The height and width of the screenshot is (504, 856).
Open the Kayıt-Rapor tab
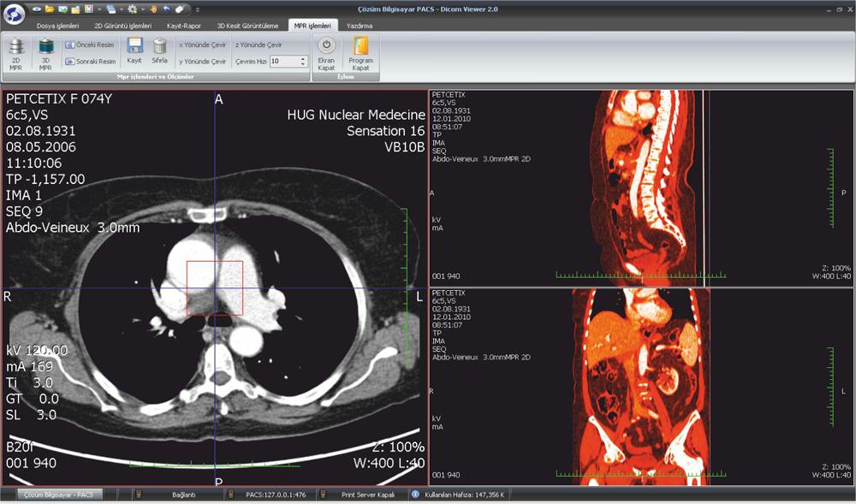(184, 26)
